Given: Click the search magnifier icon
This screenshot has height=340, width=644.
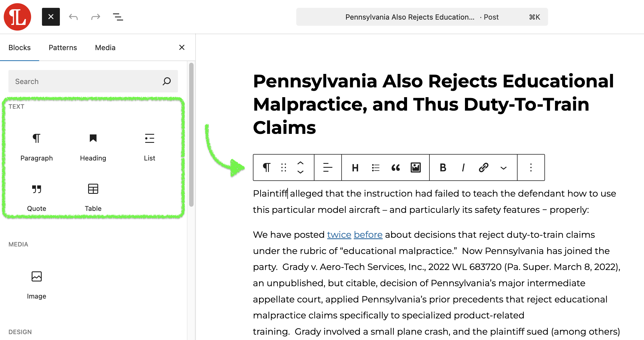Looking at the screenshot, I should click(x=167, y=81).
